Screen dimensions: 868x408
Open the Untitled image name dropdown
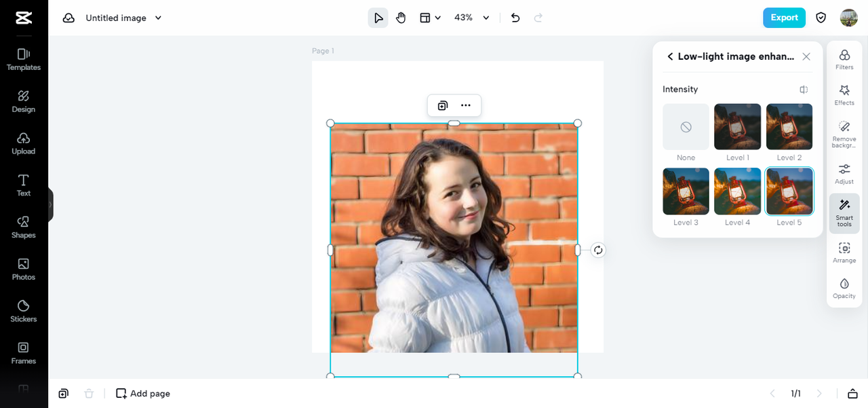(x=123, y=18)
